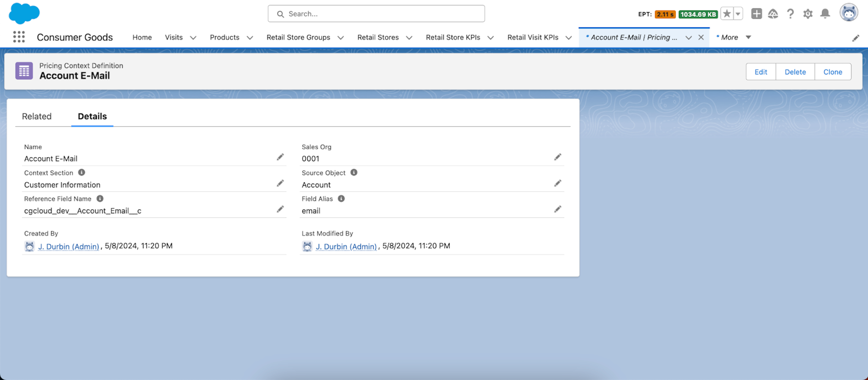The height and width of the screenshot is (380, 868).
Task: Open the Setup gear icon
Action: click(808, 14)
